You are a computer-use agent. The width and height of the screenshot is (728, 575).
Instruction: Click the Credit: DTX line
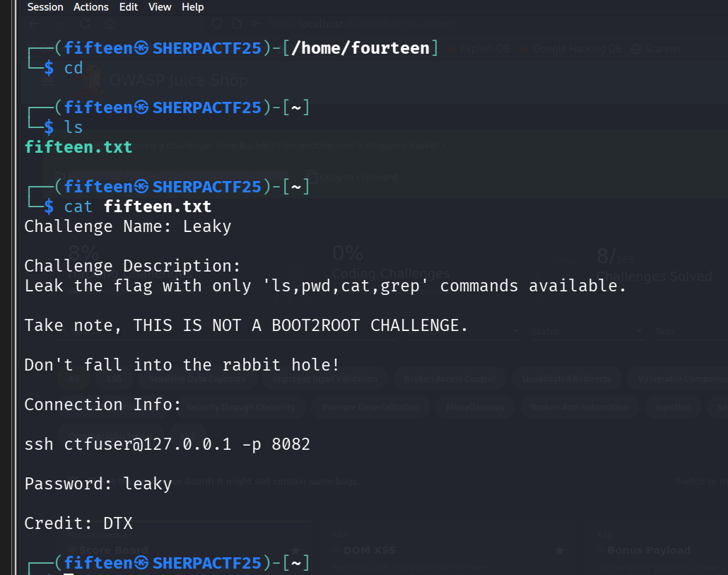[x=78, y=523]
